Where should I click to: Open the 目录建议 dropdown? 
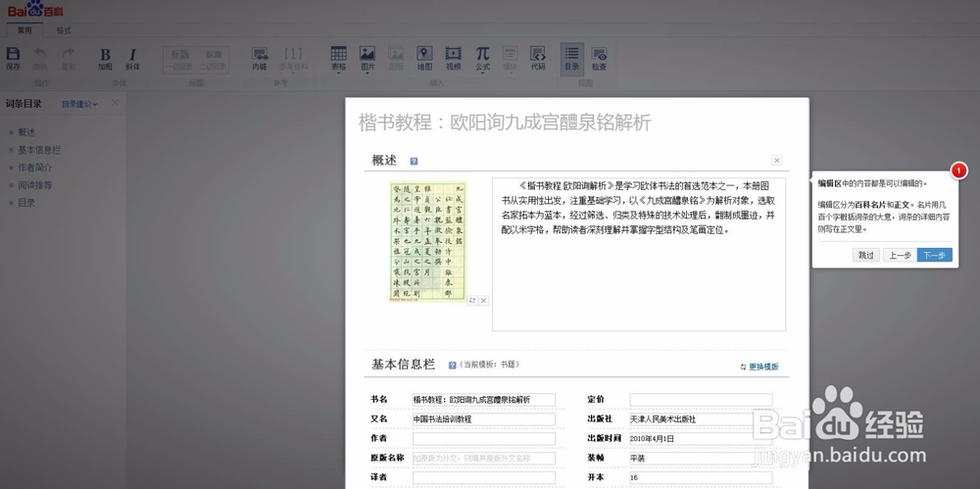(79, 105)
